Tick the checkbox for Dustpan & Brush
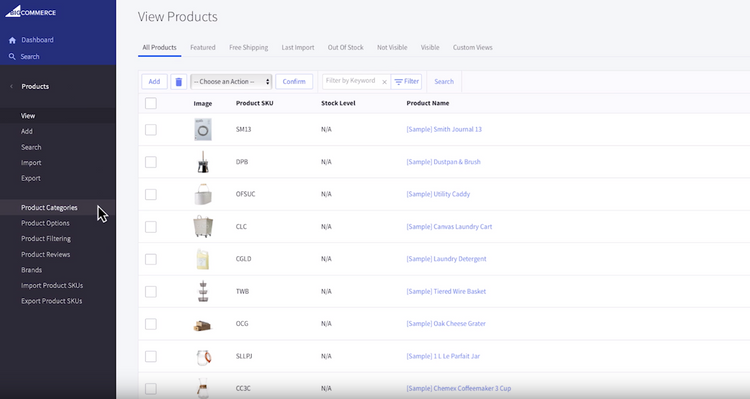 pyautogui.click(x=151, y=162)
